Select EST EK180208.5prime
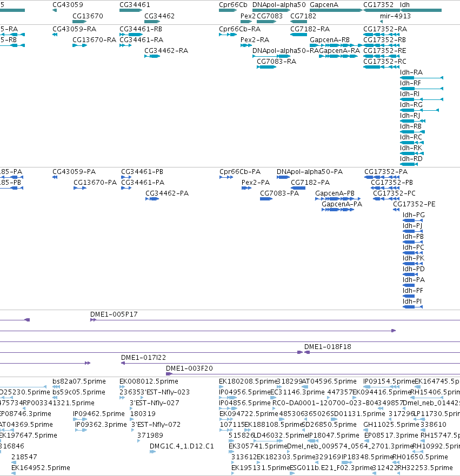The height and width of the screenshot is (476, 460). click(248, 381)
